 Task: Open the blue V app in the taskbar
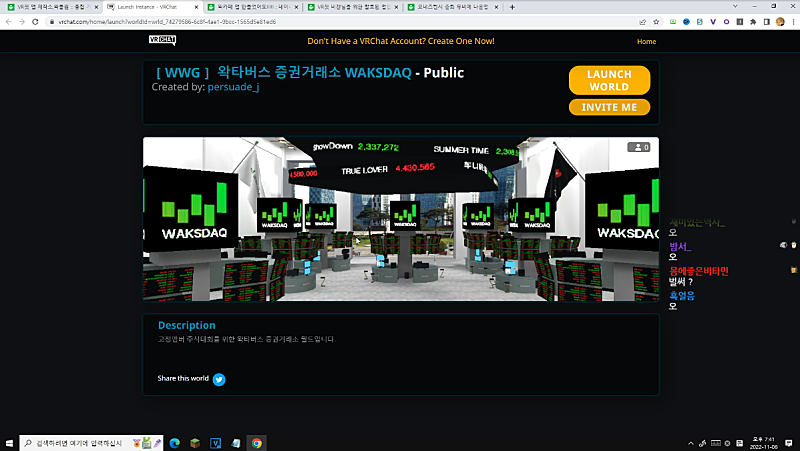coord(215,443)
